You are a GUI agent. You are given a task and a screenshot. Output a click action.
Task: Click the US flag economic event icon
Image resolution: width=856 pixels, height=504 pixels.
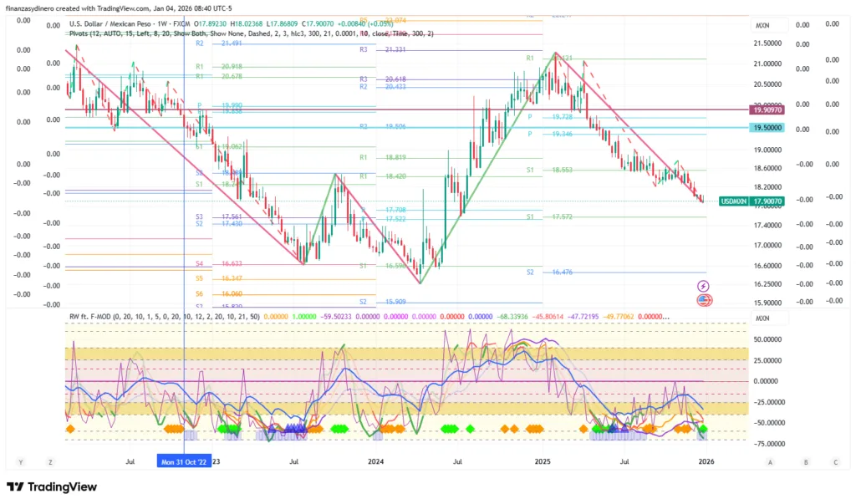(x=703, y=300)
